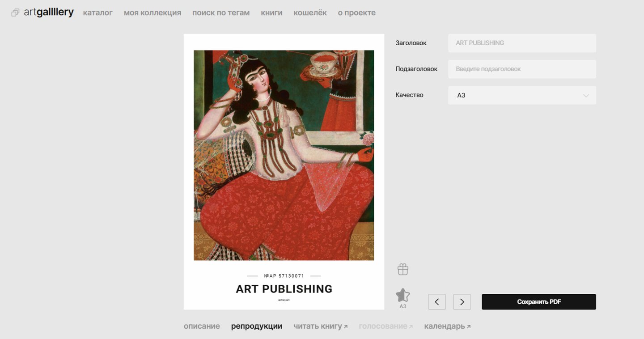Click the Подзаголовок input field

[521, 69]
